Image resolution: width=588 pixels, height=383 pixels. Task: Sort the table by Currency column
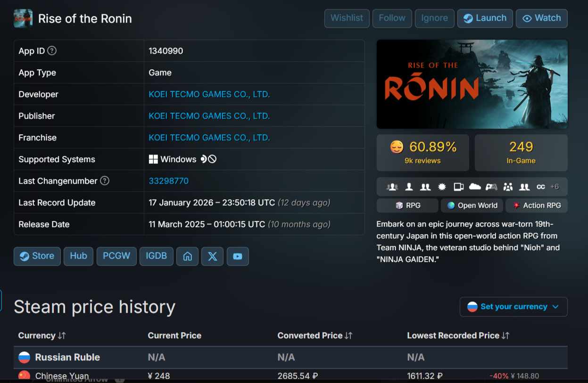click(x=42, y=335)
